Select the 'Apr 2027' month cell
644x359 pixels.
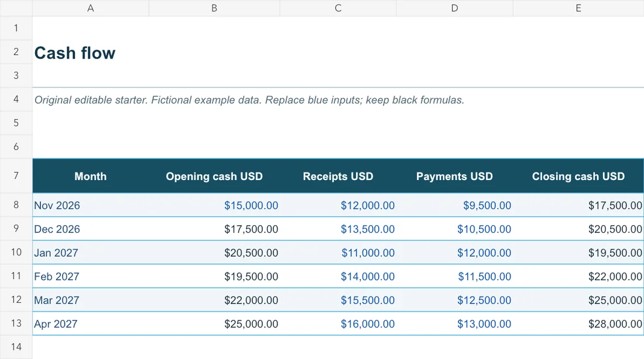click(x=90, y=324)
